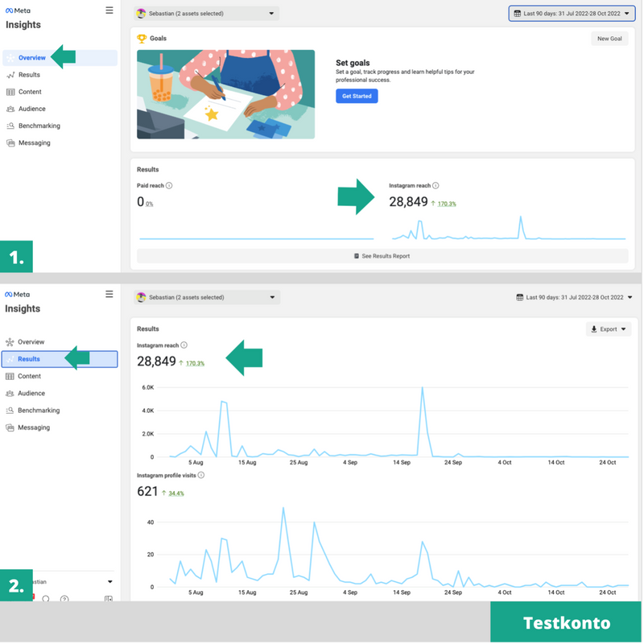Click the Paid reach sparkline chart
This screenshot has width=644, height=644.
tap(257, 239)
